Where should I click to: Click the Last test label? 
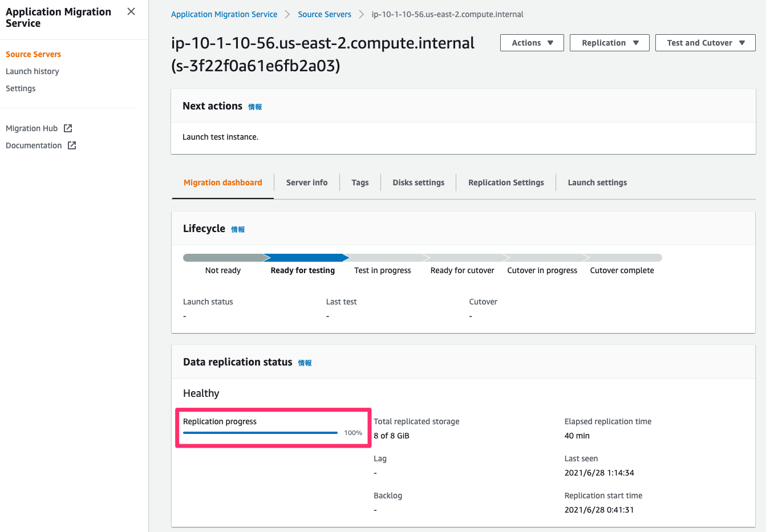[x=342, y=302]
